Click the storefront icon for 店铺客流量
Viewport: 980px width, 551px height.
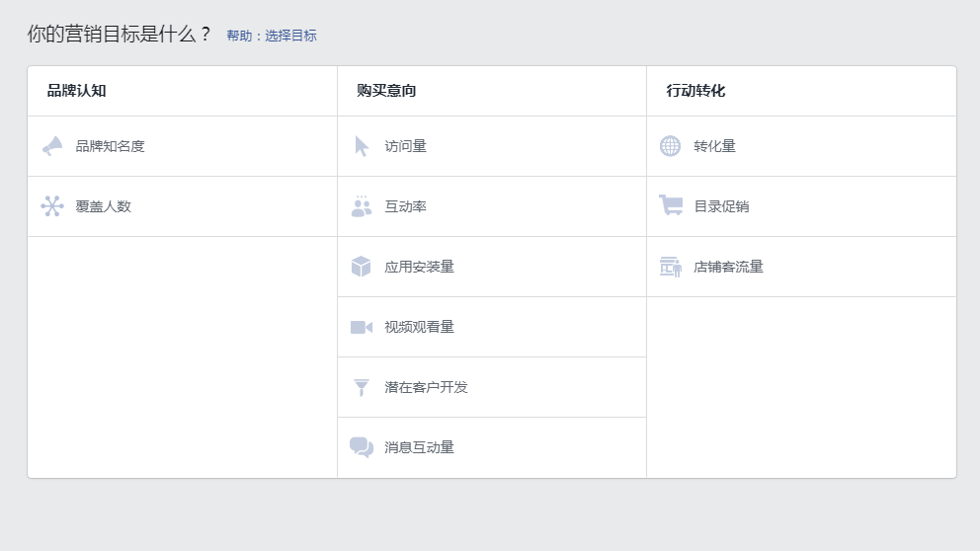click(670, 267)
